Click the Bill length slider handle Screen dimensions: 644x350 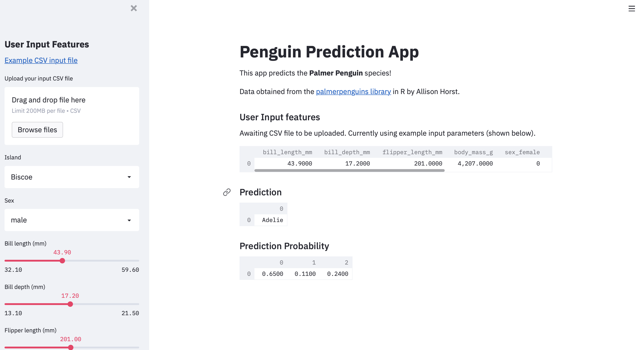click(x=62, y=261)
